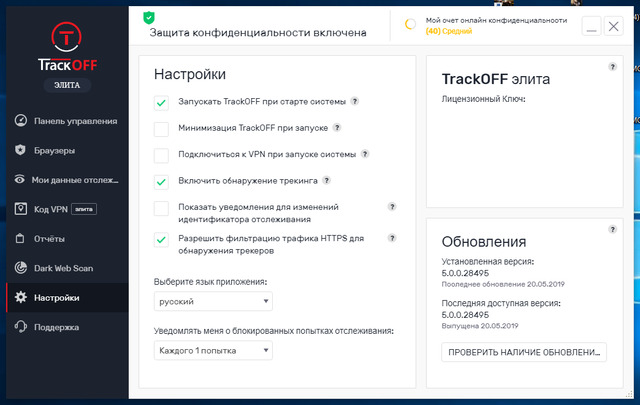
Task: Click ПРОВЕРИТЬ НАЛИЧИЕ ОБНОВЛЕНИЙ button
Action: (524, 351)
